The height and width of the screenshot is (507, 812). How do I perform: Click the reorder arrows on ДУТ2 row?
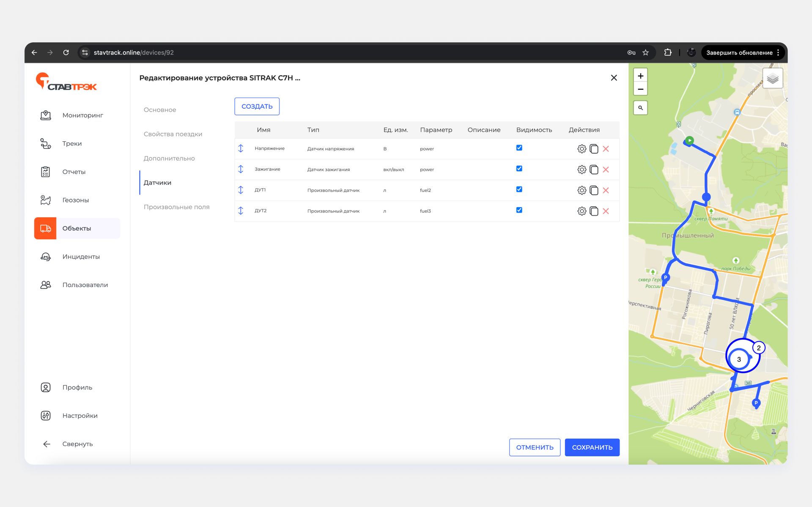coord(241,211)
